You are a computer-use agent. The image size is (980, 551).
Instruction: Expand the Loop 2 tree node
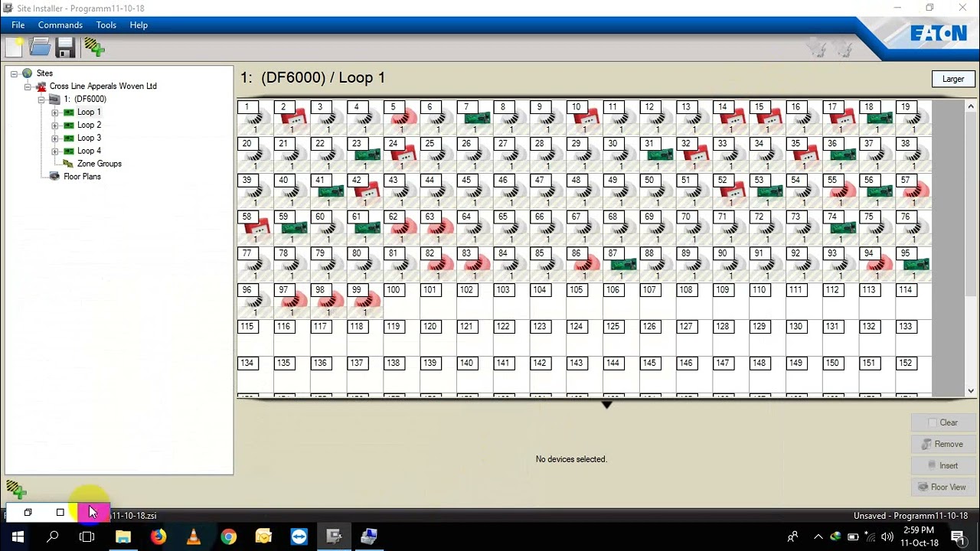[x=54, y=126]
